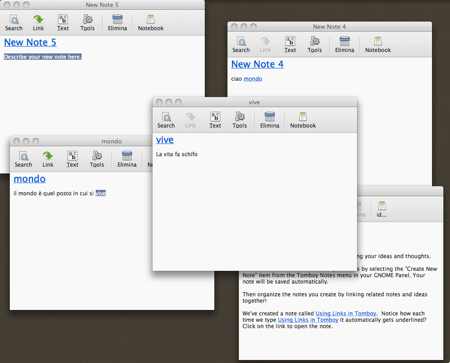Open Tools in mondo window
450x363 pixels.
(97, 159)
